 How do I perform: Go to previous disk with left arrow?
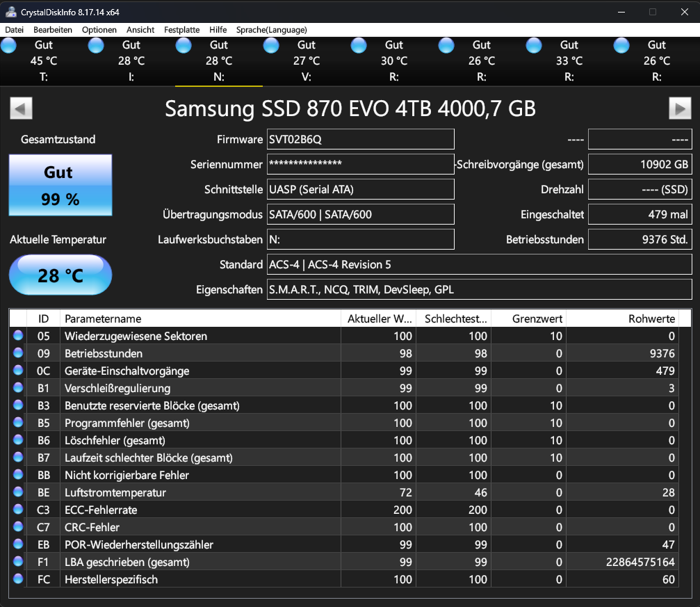click(22, 108)
